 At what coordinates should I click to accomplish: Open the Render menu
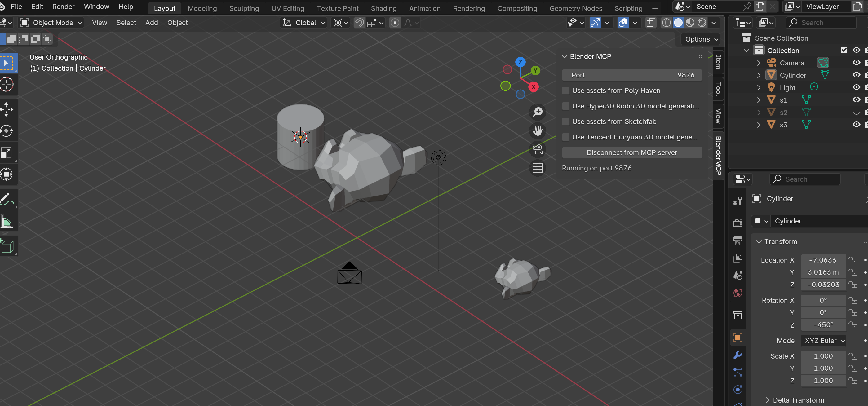pos(63,7)
